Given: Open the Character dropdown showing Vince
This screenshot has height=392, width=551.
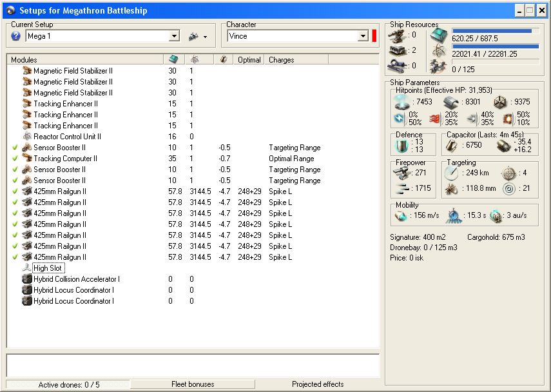Looking at the screenshot, I should point(363,37).
